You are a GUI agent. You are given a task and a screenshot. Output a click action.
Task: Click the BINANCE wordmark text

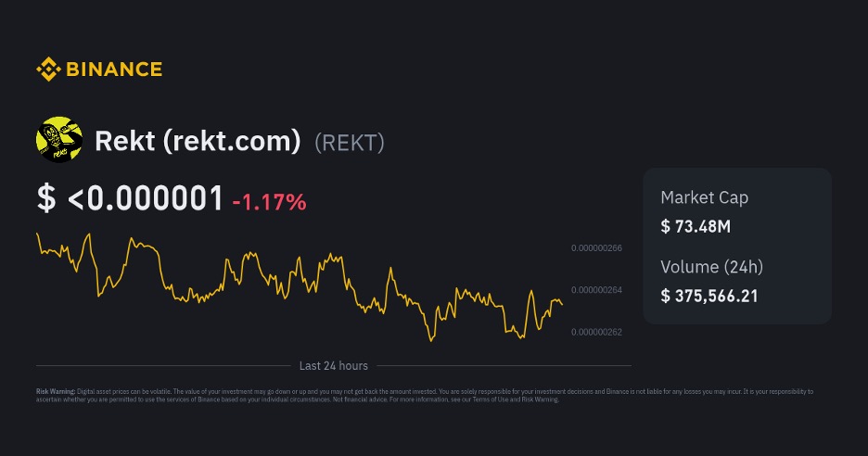click(x=113, y=69)
